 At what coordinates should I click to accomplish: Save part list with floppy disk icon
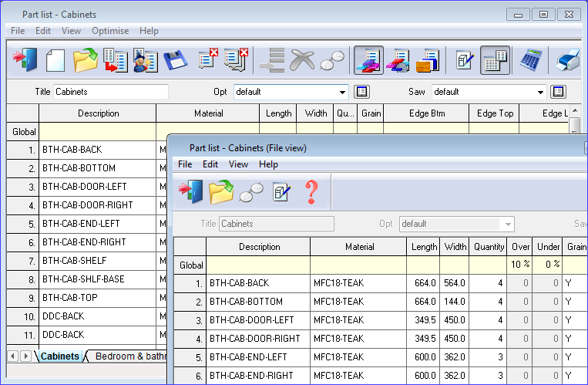175,60
